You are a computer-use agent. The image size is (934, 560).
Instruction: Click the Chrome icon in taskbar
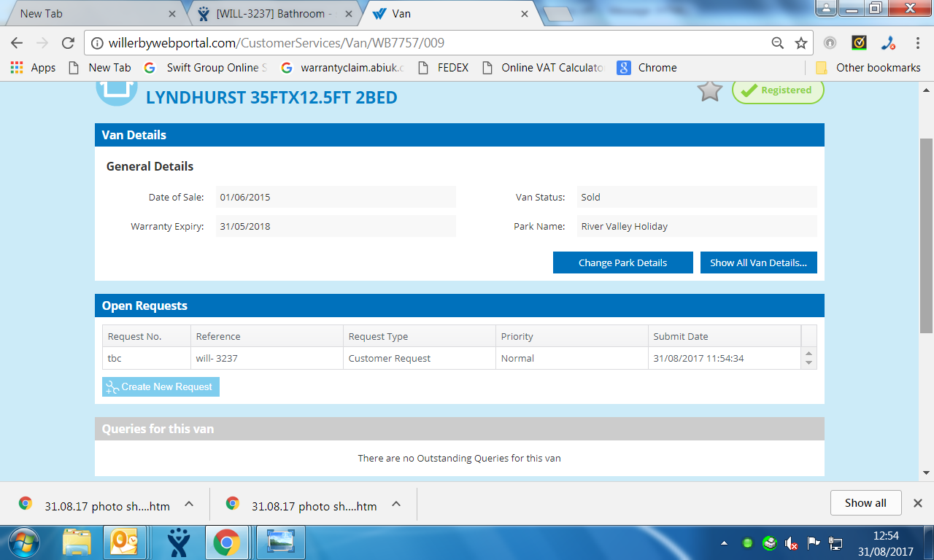227,542
